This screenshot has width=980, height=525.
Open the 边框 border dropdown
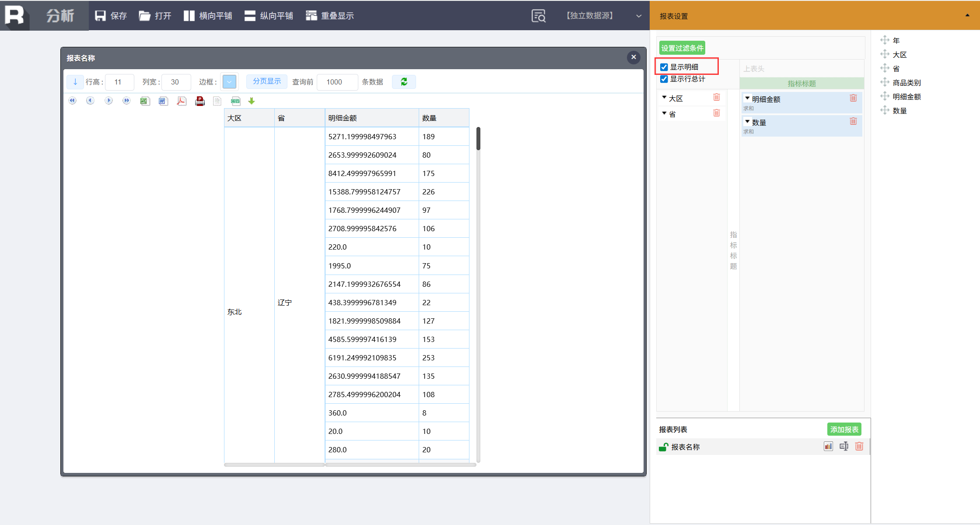tap(229, 82)
